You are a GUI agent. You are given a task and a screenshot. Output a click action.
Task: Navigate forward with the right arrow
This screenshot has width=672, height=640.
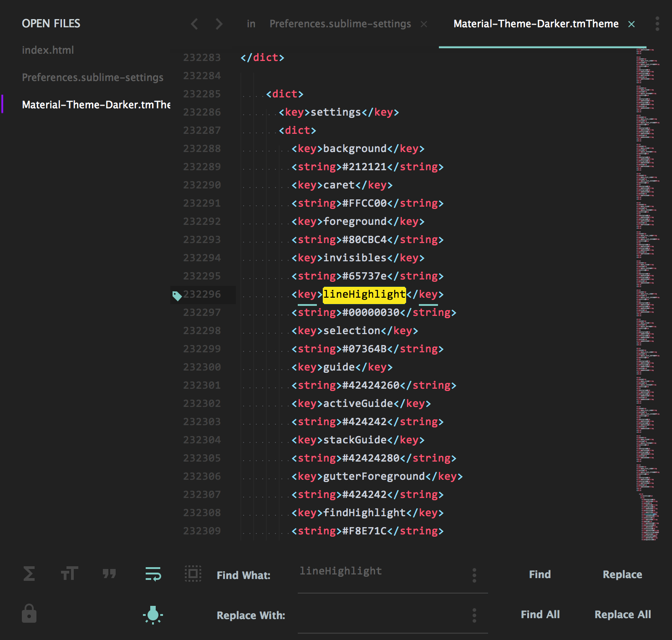tap(219, 24)
